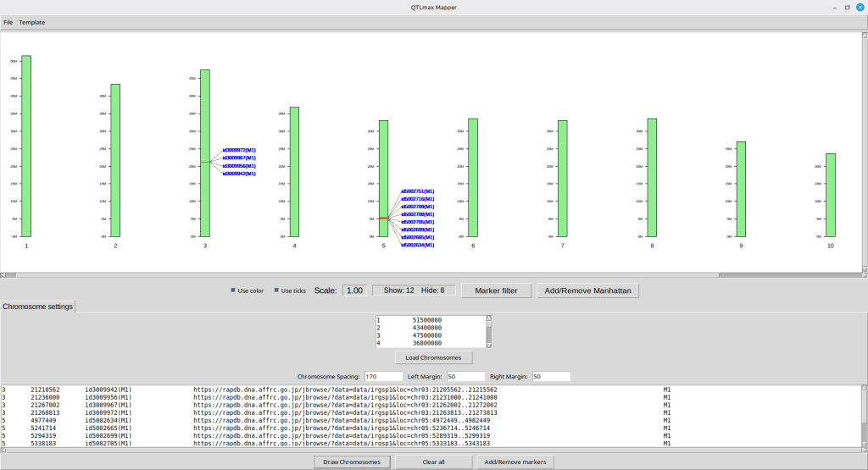The height and width of the screenshot is (470, 868).
Task: Click marker label id5002634(M1) on chromosome 5
Action: tap(418, 245)
